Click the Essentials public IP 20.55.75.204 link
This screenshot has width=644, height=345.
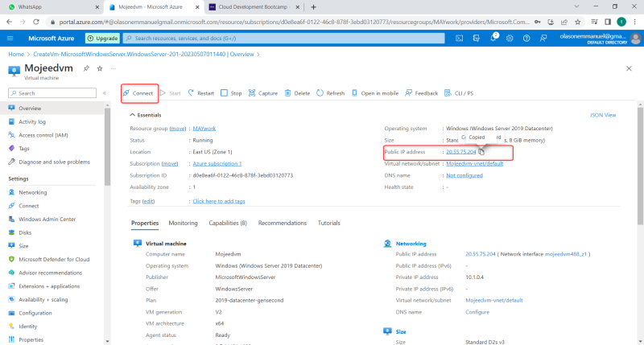[x=460, y=152]
